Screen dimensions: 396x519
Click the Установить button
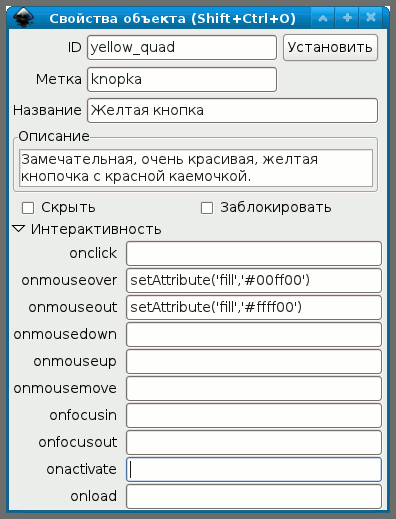[x=330, y=47]
